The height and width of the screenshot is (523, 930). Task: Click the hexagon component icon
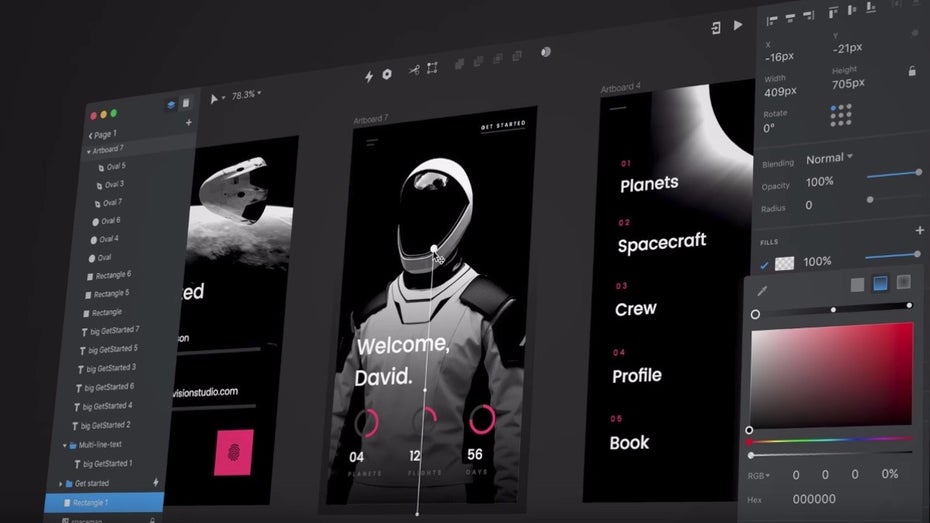(386, 75)
